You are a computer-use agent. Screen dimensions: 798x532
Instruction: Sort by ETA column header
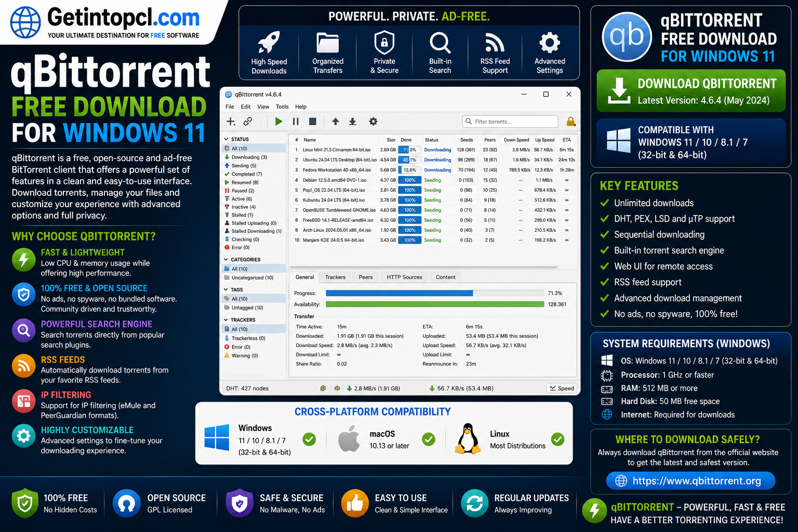(567, 140)
